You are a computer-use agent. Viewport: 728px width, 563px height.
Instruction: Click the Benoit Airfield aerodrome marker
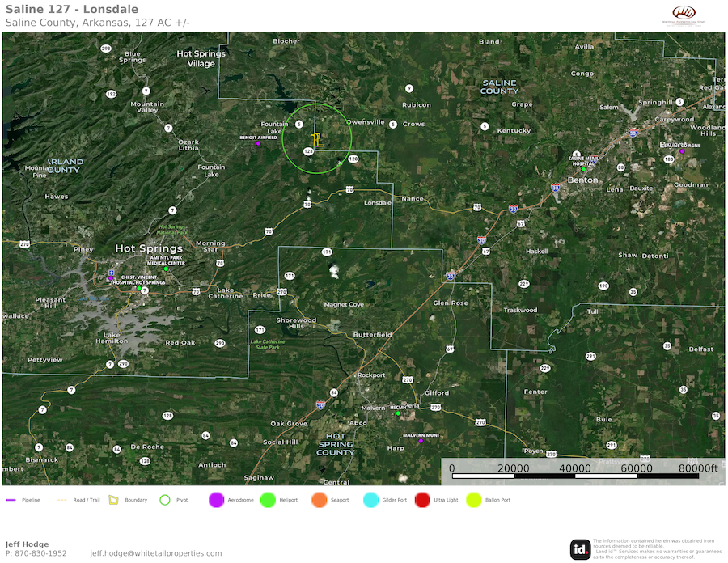(x=259, y=143)
